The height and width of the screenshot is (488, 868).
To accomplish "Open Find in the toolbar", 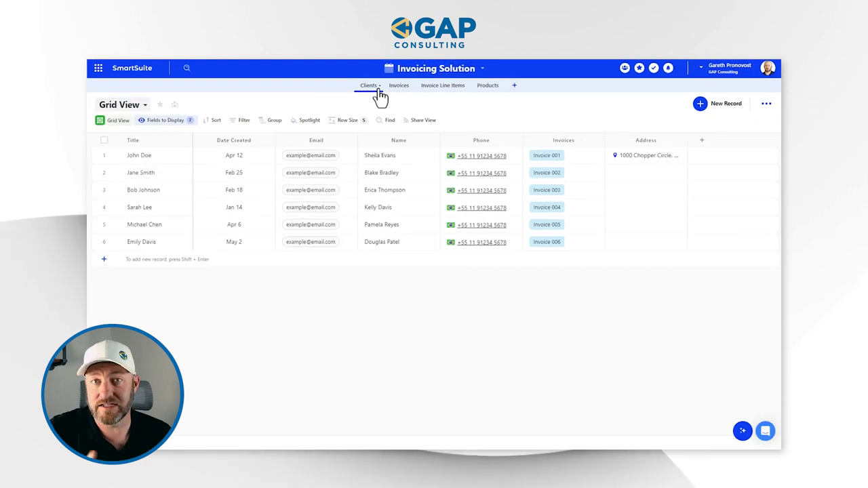I will coord(385,120).
